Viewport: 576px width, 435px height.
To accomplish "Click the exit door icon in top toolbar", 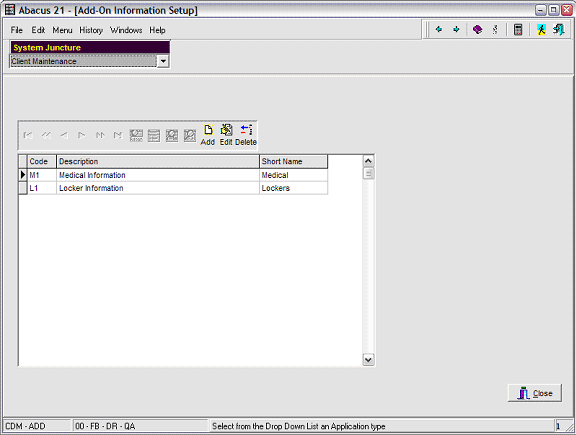I will click(x=559, y=29).
